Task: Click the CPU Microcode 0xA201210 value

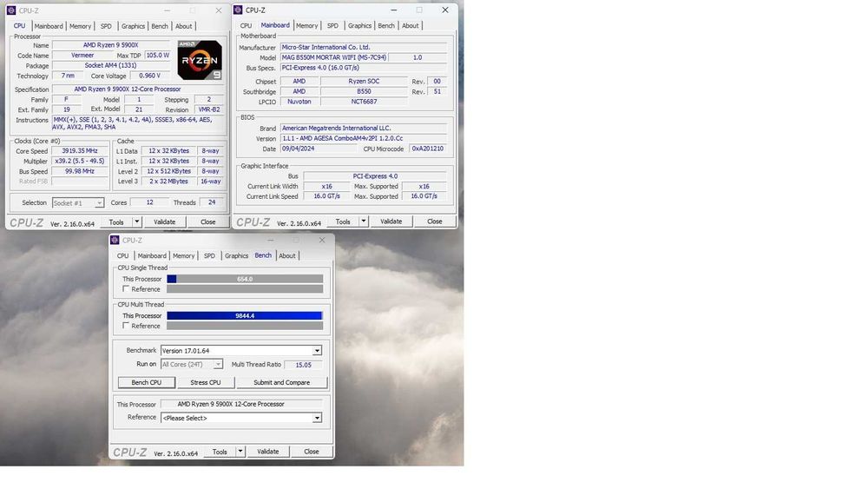Action: pyautogui.click(x=427, y=149)
